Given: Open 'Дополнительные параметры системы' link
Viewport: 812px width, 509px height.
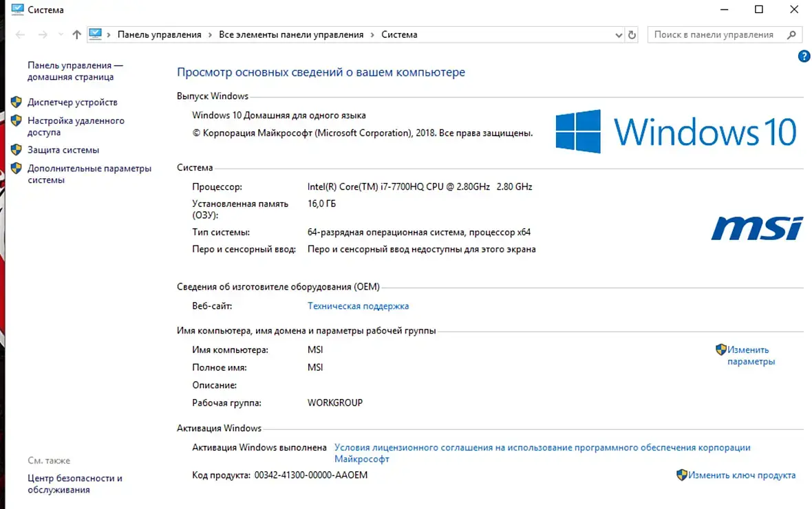Looking at the screenshot, I should (x=89, y=174).
